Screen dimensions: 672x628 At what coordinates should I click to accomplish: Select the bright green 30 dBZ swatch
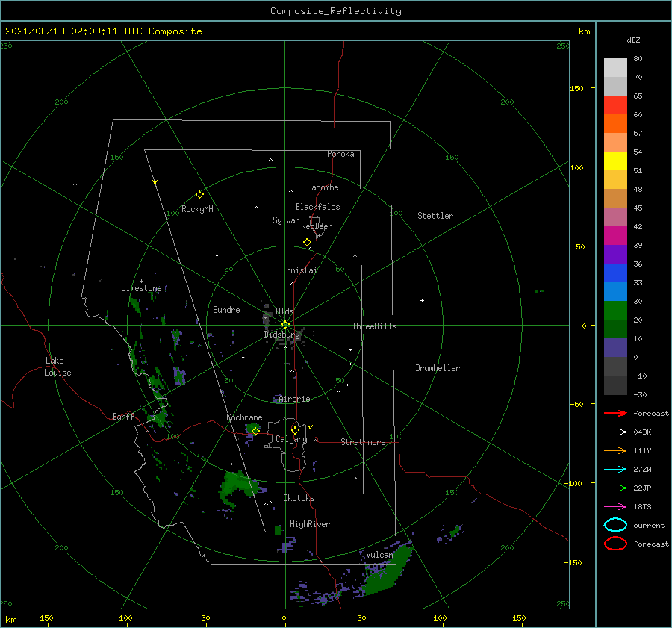click(615, 310)
